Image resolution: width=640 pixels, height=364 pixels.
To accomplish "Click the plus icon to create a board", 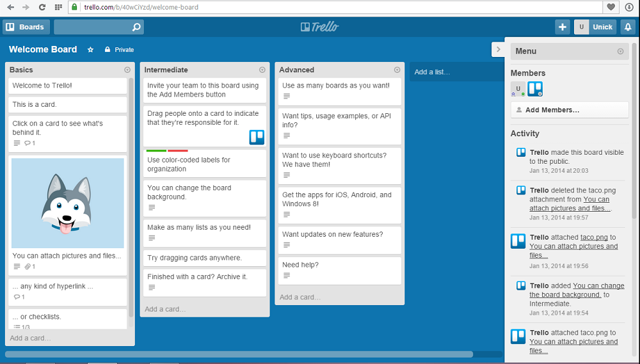I will [563, 27].
